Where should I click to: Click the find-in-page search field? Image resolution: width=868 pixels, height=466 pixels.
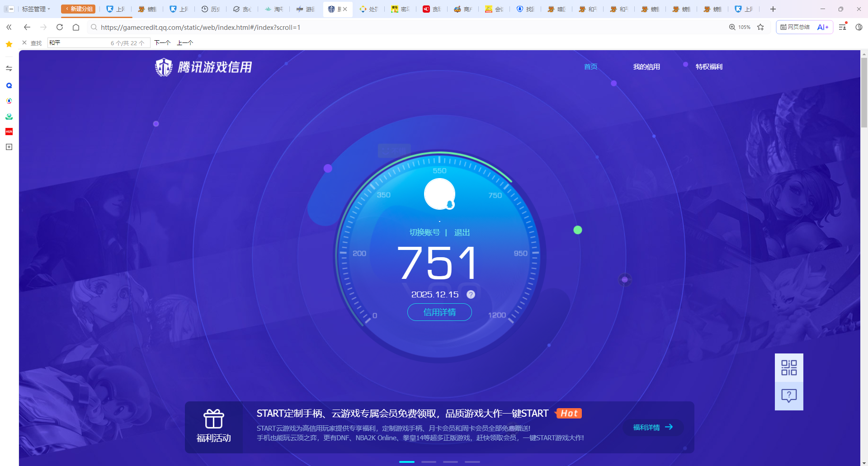(79, 43)
